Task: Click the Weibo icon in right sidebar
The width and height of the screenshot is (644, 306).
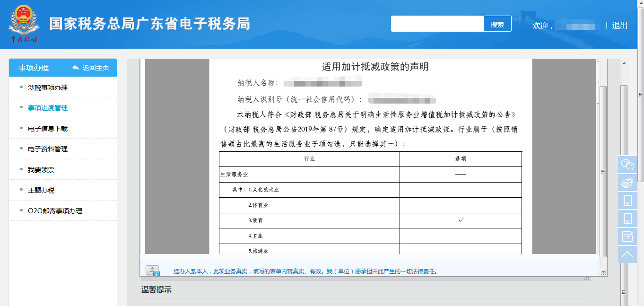Action: (x=627, y=182)
